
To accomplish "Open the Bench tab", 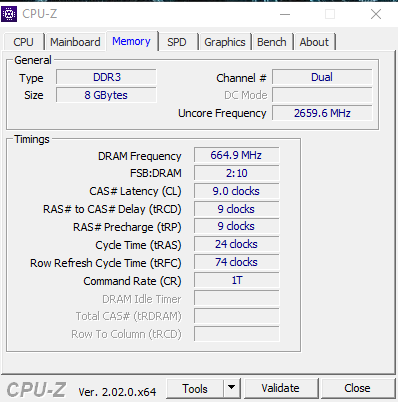I will point(272,42).
